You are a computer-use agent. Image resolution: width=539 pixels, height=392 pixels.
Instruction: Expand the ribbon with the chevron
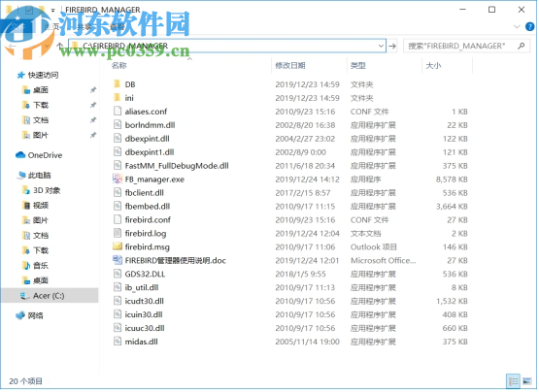click(517, 26)
